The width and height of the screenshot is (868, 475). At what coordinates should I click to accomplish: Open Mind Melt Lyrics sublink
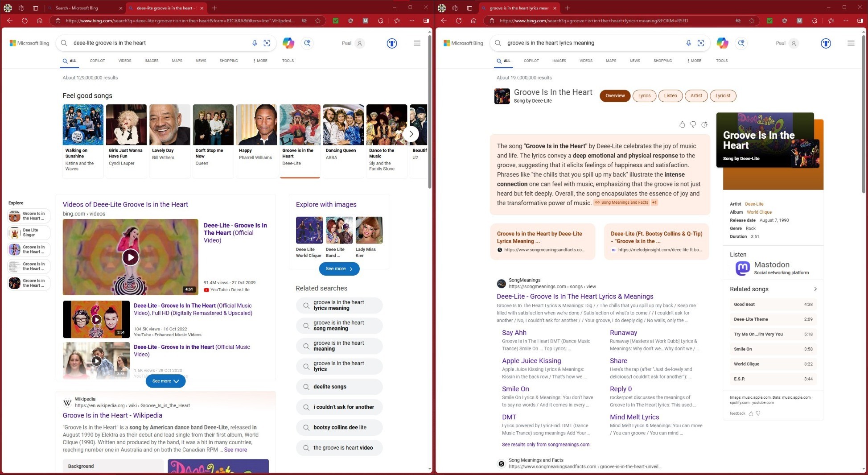tap(634, 417)
